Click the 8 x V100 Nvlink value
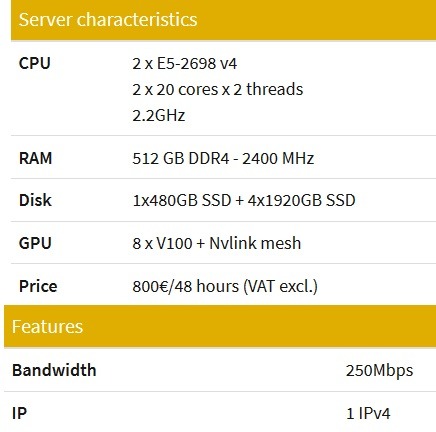 coord(217,243)
